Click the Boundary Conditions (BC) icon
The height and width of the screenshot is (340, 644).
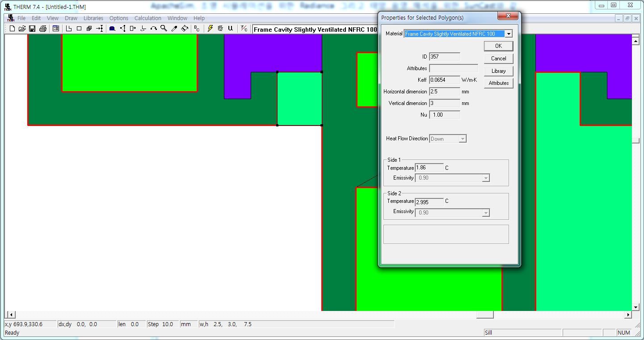tap(197, 28)
